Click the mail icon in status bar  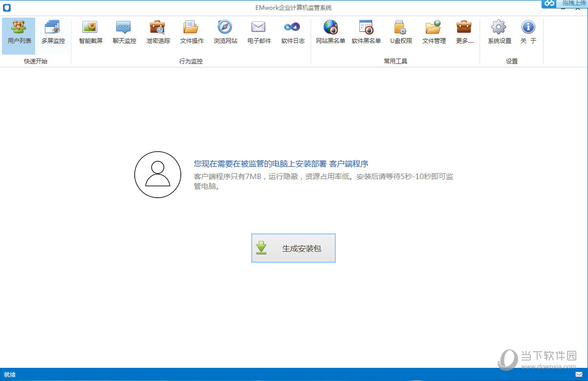point(579,375)
